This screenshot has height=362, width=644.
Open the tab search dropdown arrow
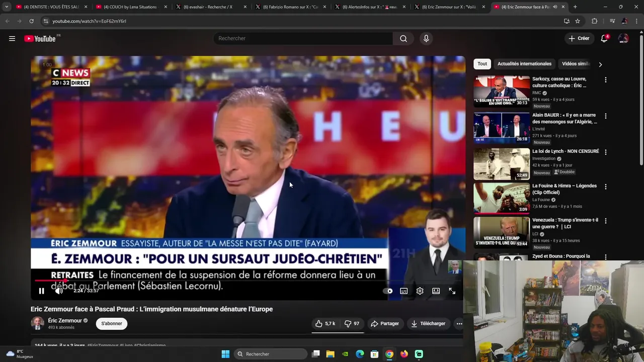(6, 7)
